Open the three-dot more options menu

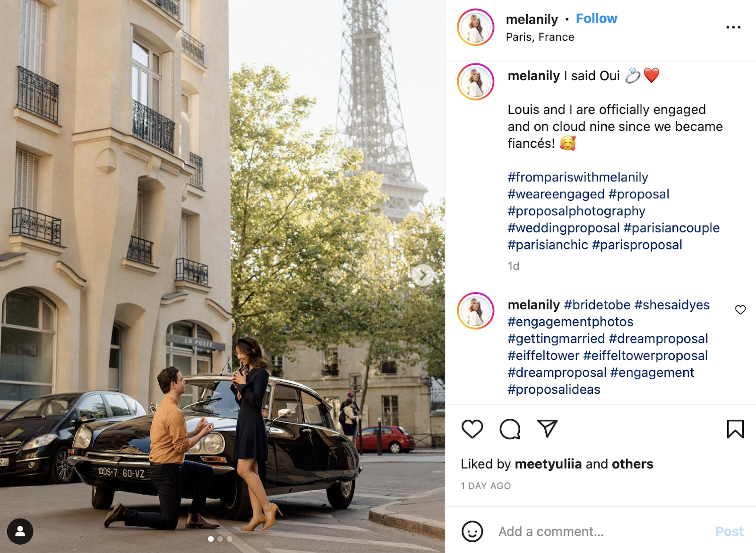(x=733, y=27)
